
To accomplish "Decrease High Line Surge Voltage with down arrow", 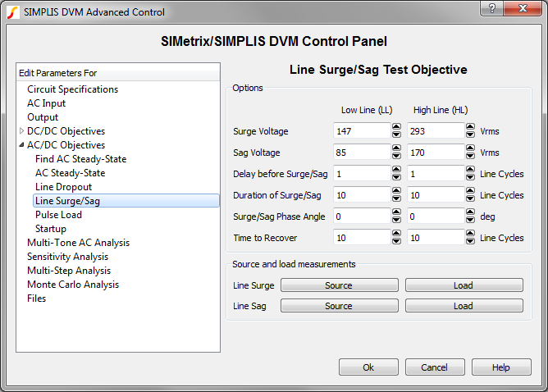I will pyautogui.click(x=470, y=134).
